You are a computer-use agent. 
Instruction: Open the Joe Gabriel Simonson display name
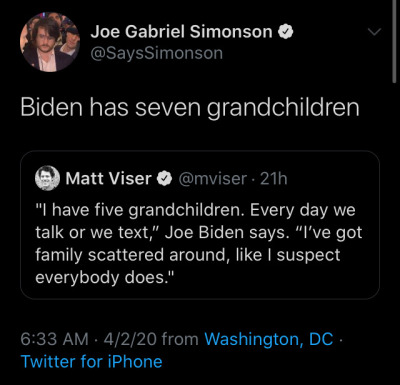(181, 32)
